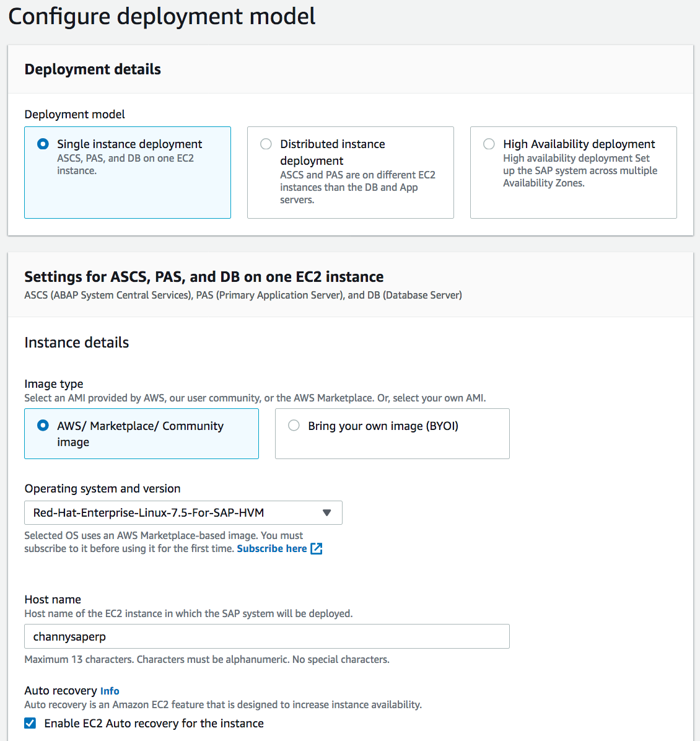The width and height of the screenshot is (700, 741).
Task: Click the Distributed instance deployment card description
Action: 358,187
